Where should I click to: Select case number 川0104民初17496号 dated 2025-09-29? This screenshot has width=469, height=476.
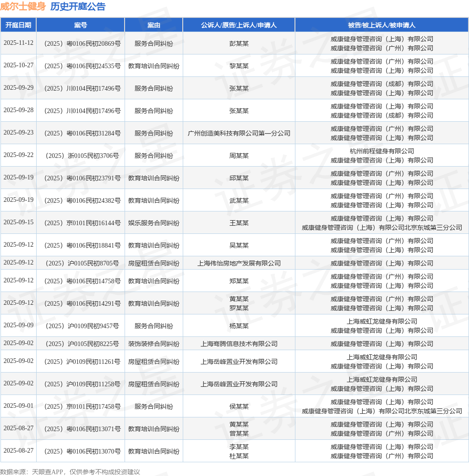tap(82, 88)
